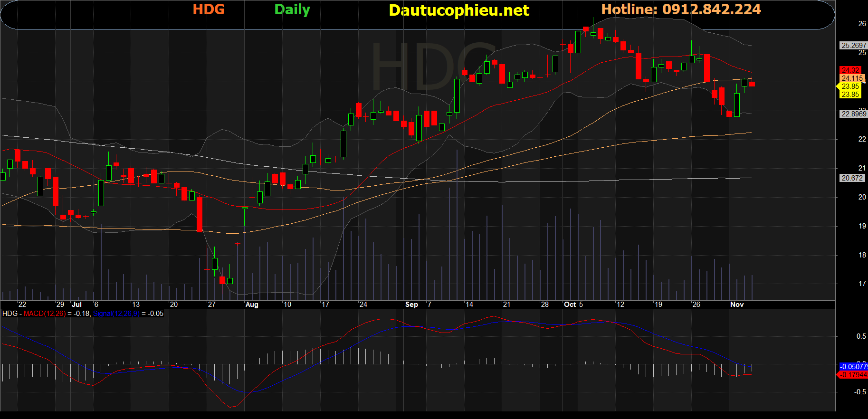Click date axis label 5 after Oct
The image size is (868, 419).
point(581,305)
